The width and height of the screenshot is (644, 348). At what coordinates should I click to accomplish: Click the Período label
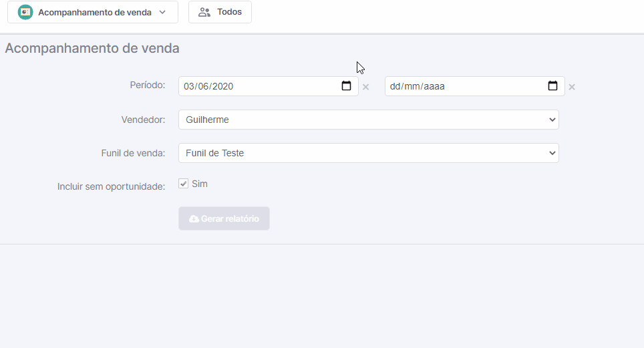(148, 85)
